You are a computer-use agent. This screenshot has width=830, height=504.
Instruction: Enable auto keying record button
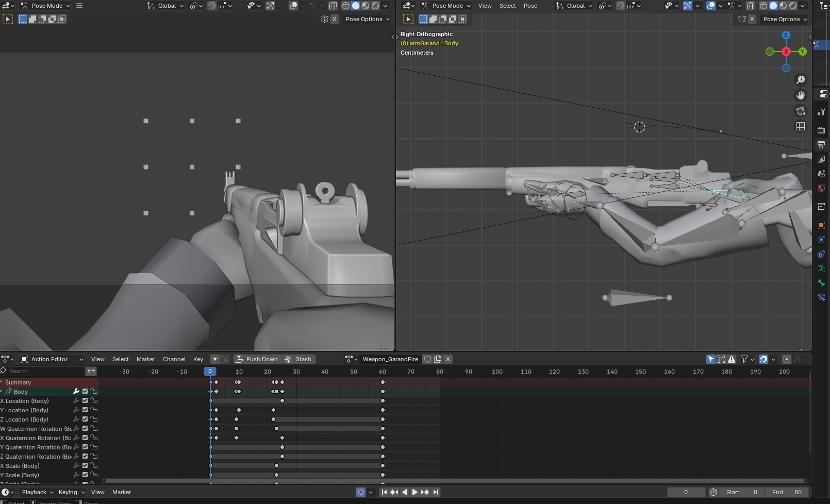(361, 492)
